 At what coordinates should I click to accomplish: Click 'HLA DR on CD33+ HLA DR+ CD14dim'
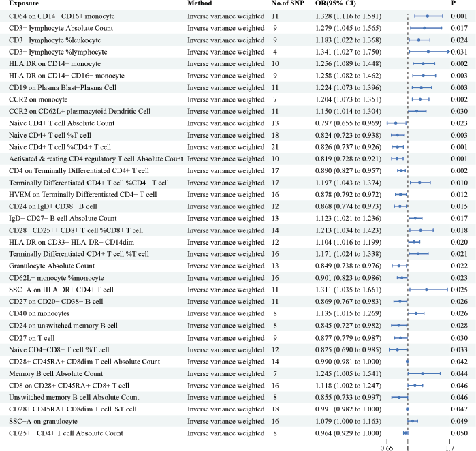[x=72, y=242]
